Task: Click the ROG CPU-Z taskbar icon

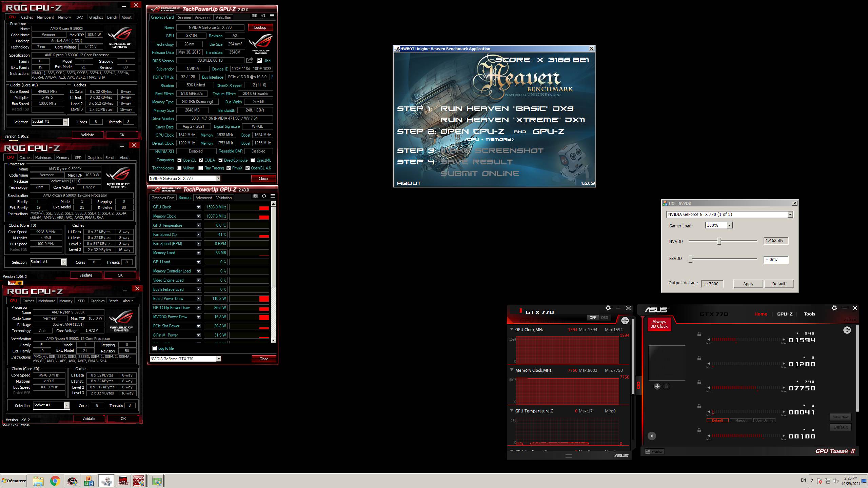Action: (139, 481)
